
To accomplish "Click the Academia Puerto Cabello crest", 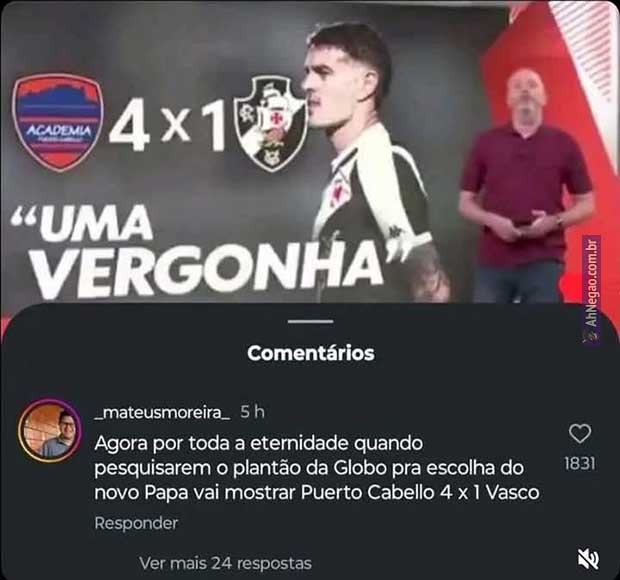I will pos(58,122).
